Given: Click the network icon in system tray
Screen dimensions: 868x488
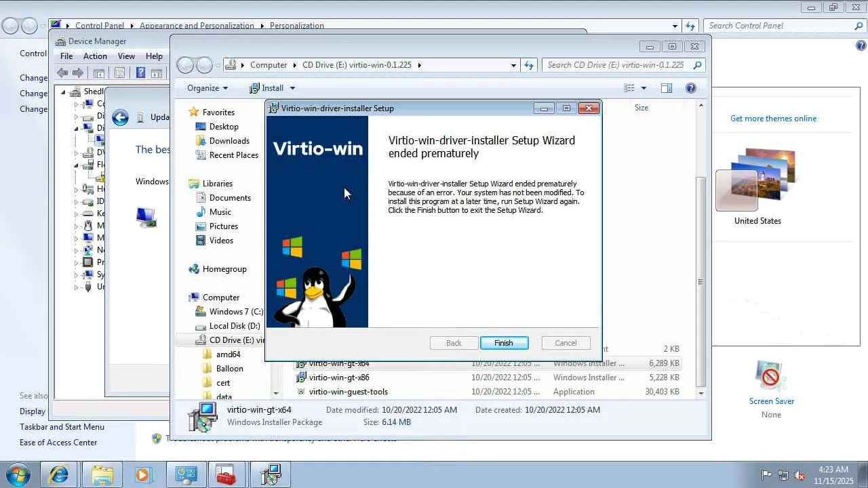Looking at the screenshot, I should tap(783, 475).
